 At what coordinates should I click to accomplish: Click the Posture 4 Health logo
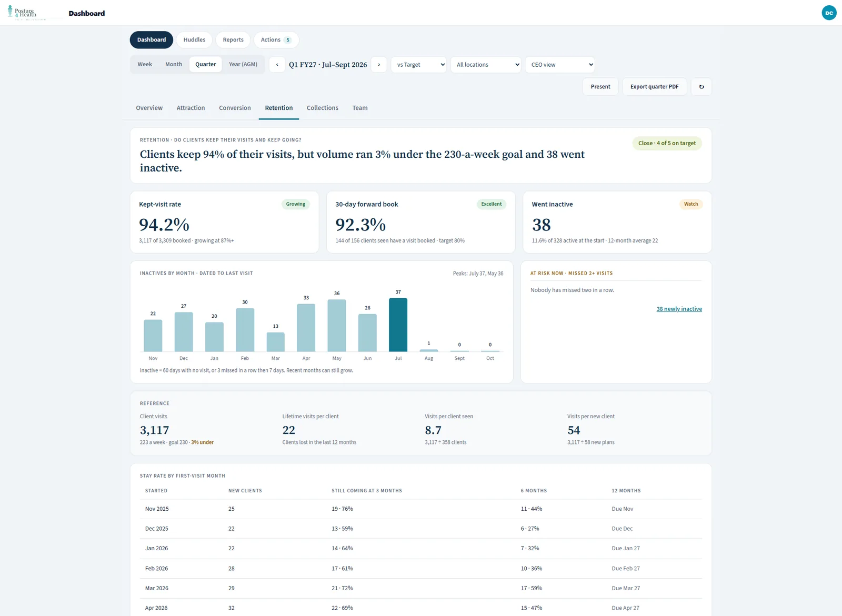pos(23,13)
